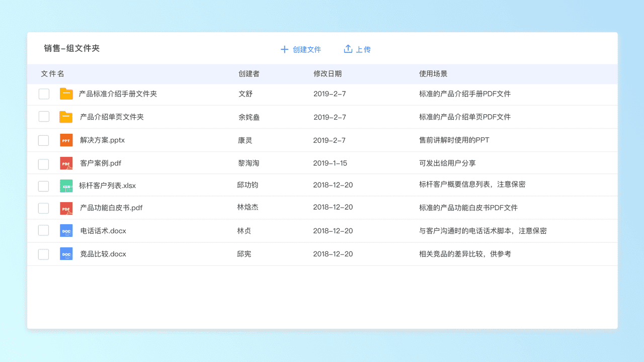Open the 电话话术.docx file name

103,231
